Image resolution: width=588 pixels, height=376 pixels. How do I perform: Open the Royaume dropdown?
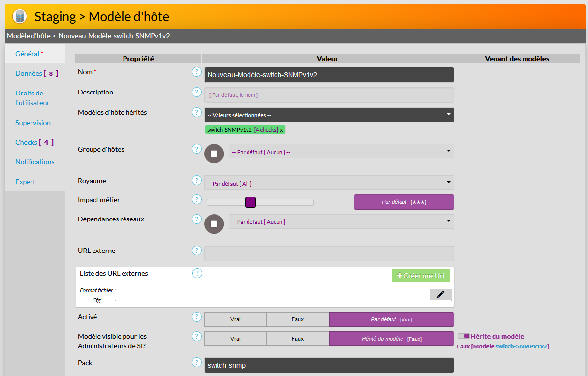pyautogui.click(x=329, y=183)
